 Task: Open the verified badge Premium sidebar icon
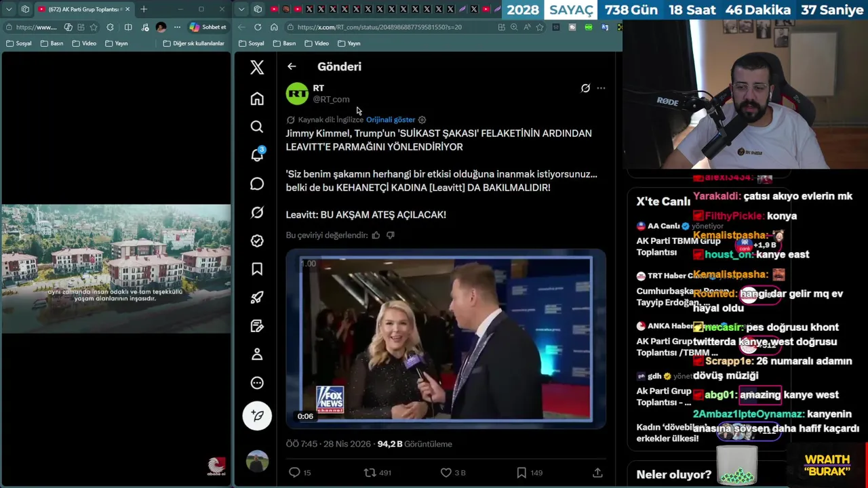tap(257, 241)
